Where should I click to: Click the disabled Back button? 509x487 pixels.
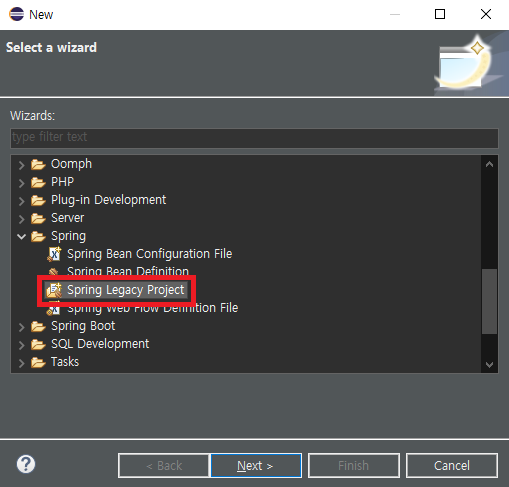[164, 465]
